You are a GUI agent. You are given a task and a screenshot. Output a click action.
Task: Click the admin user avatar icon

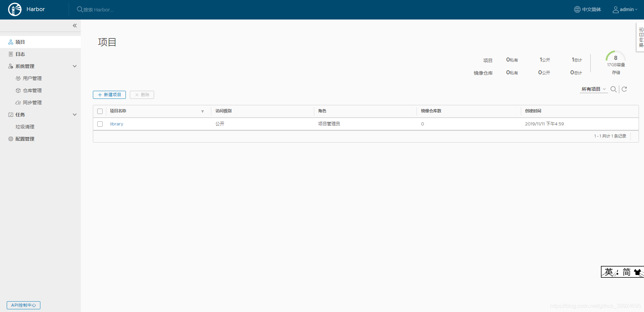pyautogui.click(x=615, y=9)
